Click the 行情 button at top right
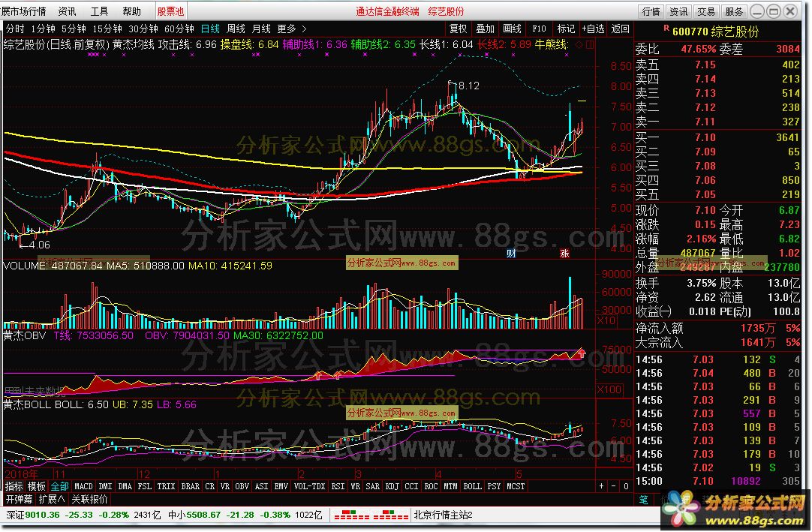 651,11
